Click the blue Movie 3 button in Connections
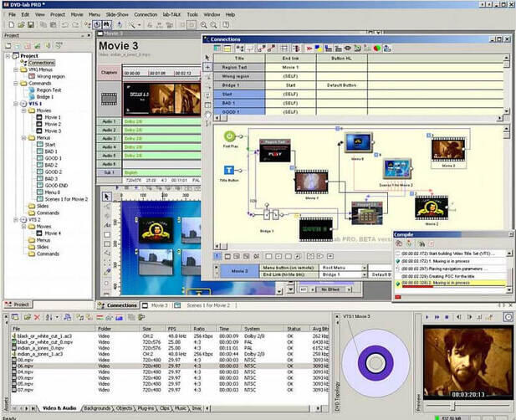 coord(239,271)
